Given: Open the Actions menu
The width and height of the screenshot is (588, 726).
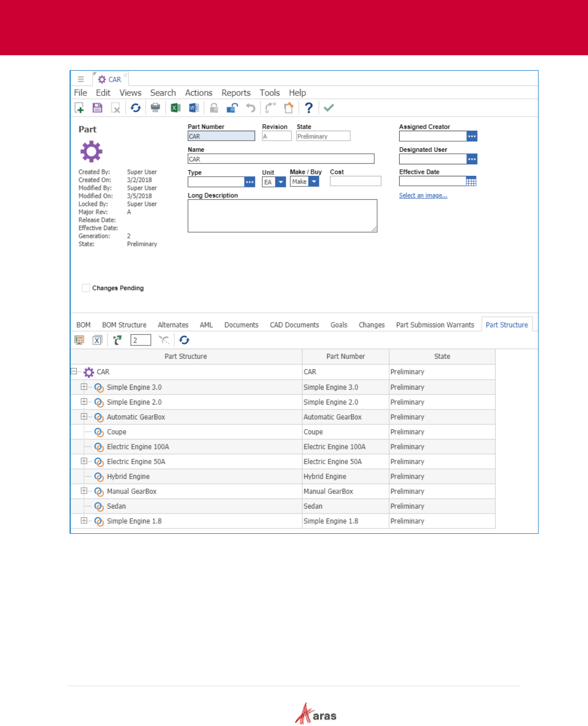Looking at the screenshot, I should (199, 93).
